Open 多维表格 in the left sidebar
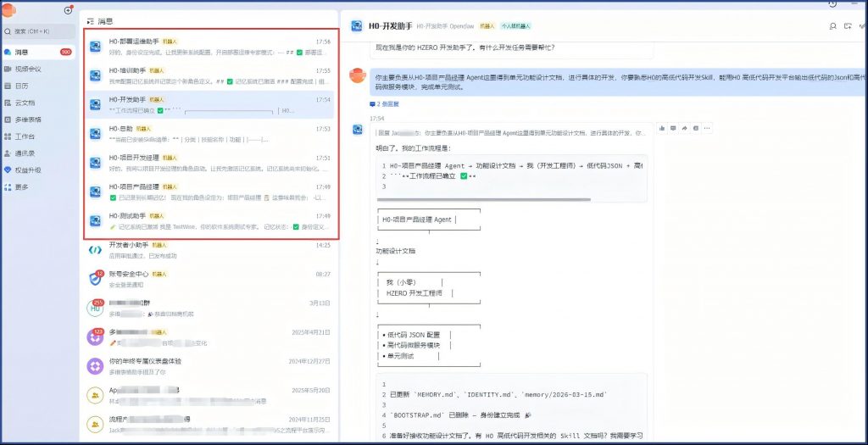 pyautogui.click(x=28, y=120)
